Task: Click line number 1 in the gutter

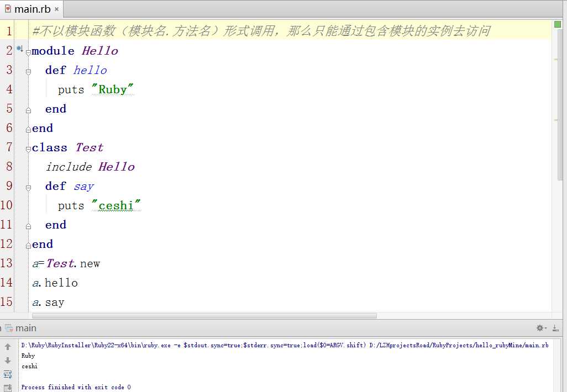Action: 9,31
